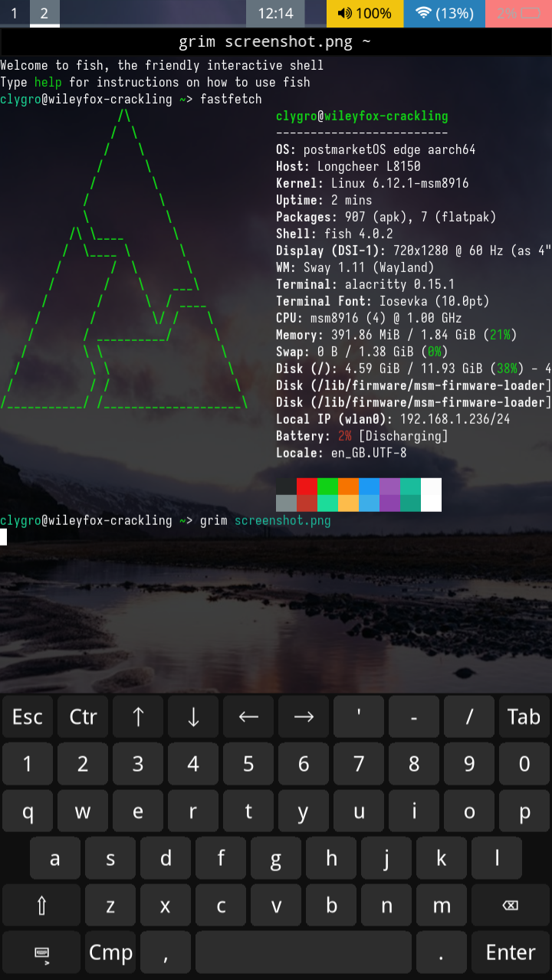Select workspace 2 in the bar
Image resolution: width=552 pixels, height=980 pixels.
44,13
